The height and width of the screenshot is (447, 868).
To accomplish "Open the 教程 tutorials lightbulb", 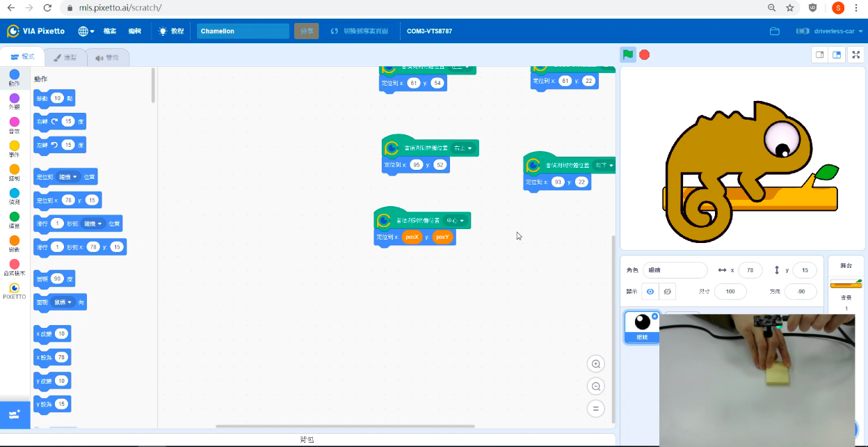I will (x=171, y=31).
